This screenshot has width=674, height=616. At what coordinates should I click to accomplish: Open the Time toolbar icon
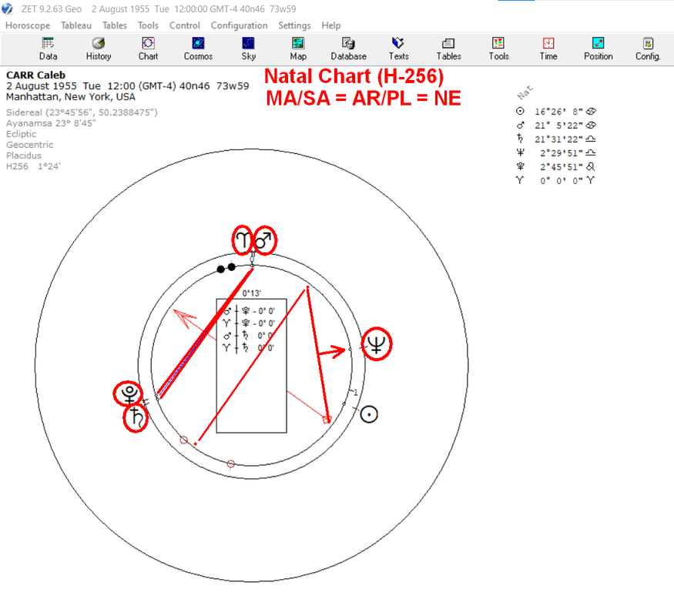click(548, 49)
